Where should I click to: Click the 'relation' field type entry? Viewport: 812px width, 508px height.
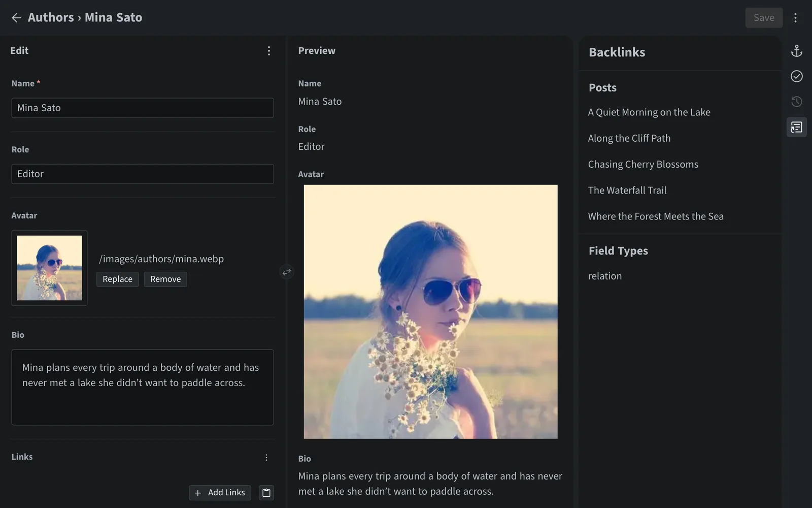605,276
